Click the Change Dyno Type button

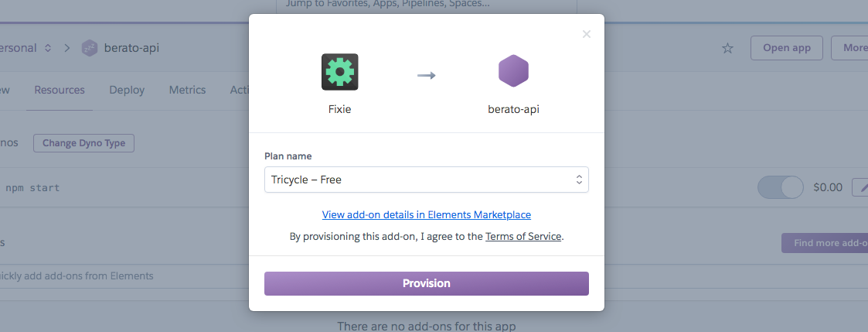83,143
